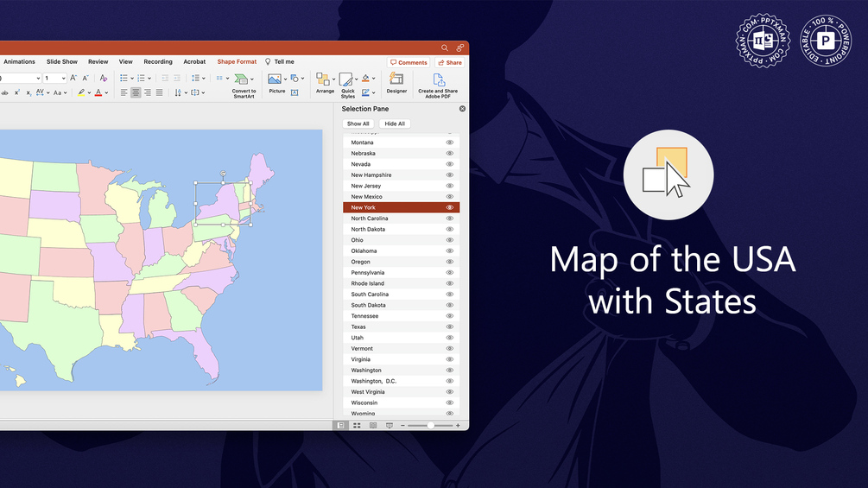Viewport: 868px width, 488px height.
Task: Start Slide Show from status bar
Action: [x=390, y=426]
